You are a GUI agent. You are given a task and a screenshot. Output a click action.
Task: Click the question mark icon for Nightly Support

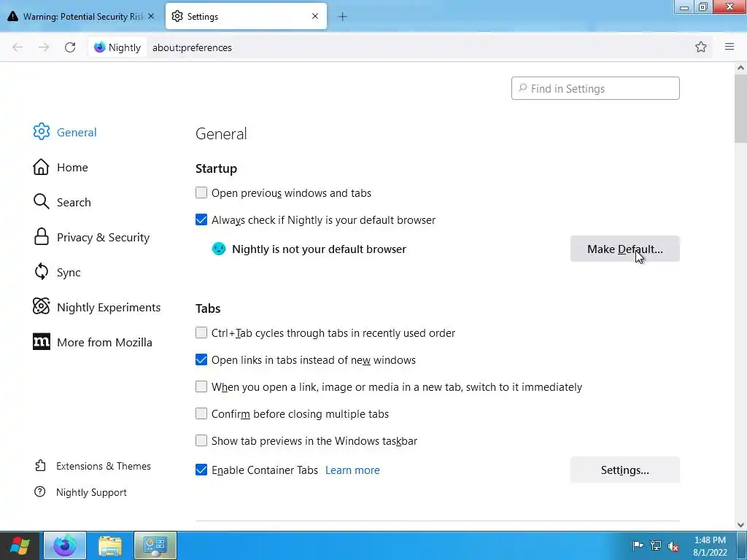[40, 492]
